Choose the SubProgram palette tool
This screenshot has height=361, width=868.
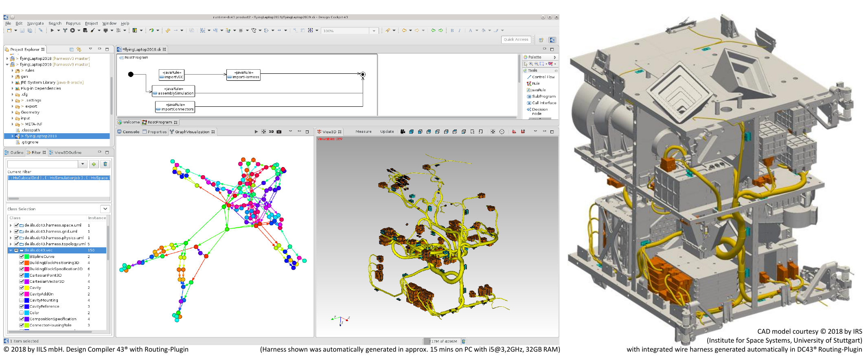point(541,97)
